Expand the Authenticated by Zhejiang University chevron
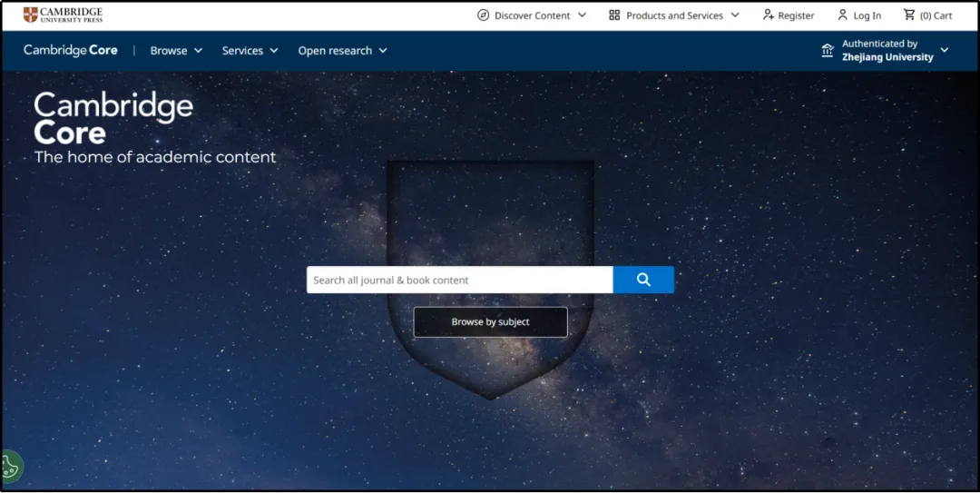Image resolution: width=980 pixels, height=493 pixels. click(x=945, y=50)
